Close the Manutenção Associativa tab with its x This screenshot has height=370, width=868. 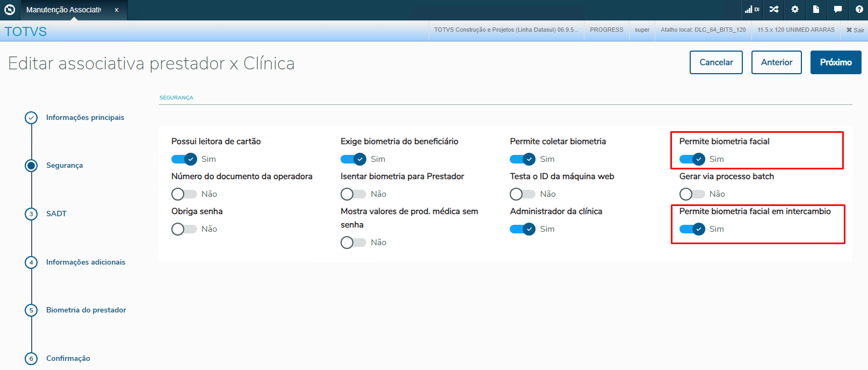[x=117, y=10]
